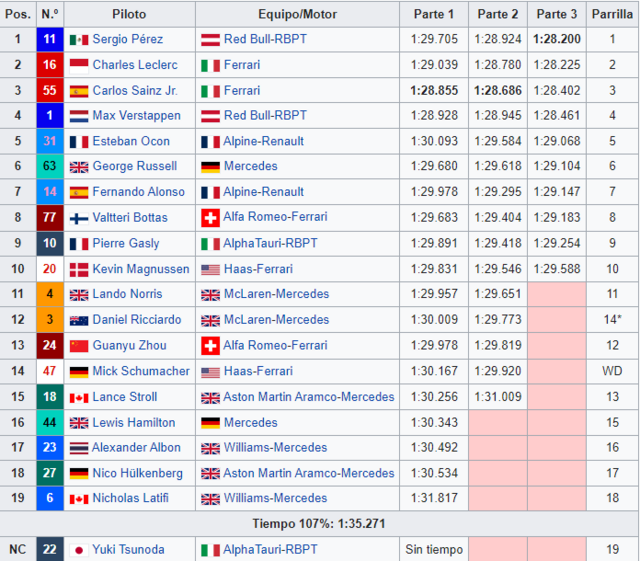Open Lewis Hamilton driver link
Image resolution: width=640 pixels, height=561 pixels.
tap(134, 422)
